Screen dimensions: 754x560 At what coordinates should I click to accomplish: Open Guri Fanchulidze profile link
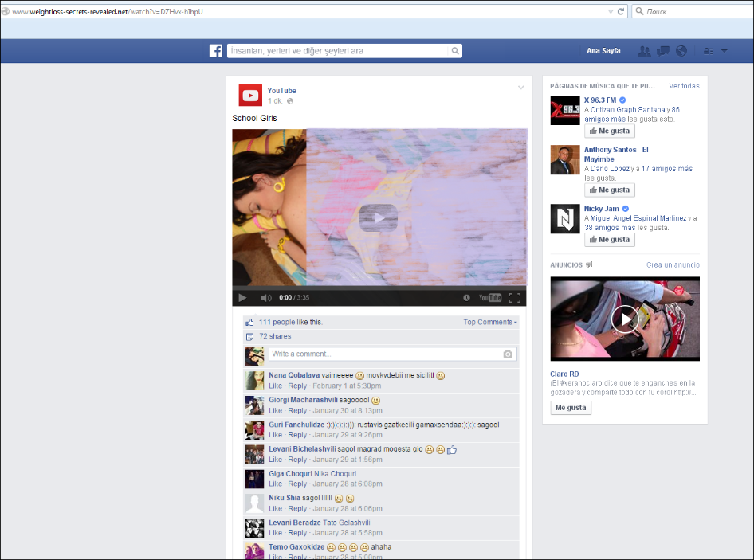pos(296,425)
